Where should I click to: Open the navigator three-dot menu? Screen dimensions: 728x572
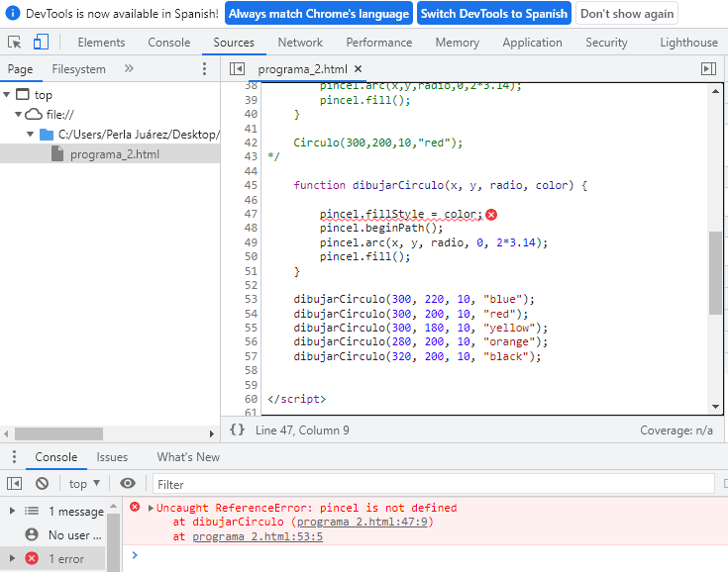(204, 68)
